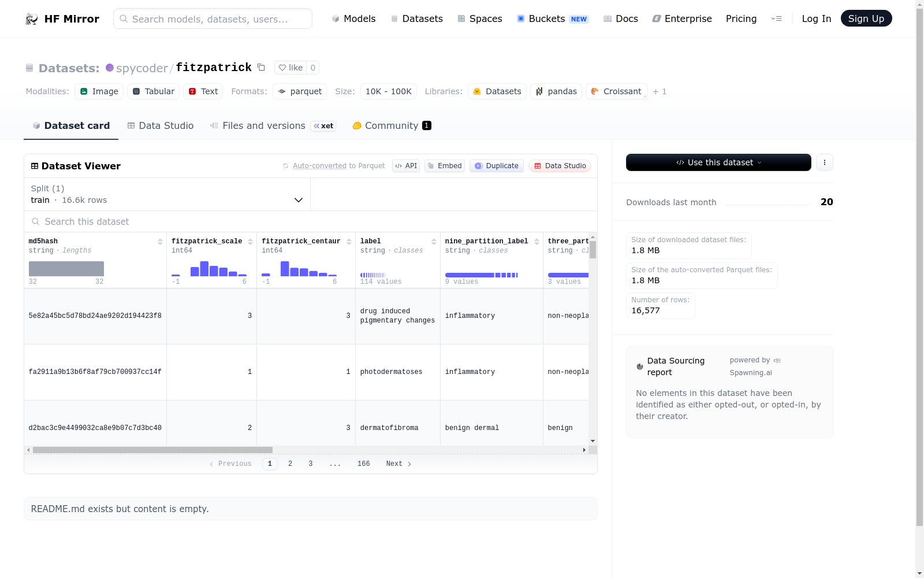This screenshot has height=578, width=924.
Task: Click the md5hash length distribution bar
Action: [66, 269]
